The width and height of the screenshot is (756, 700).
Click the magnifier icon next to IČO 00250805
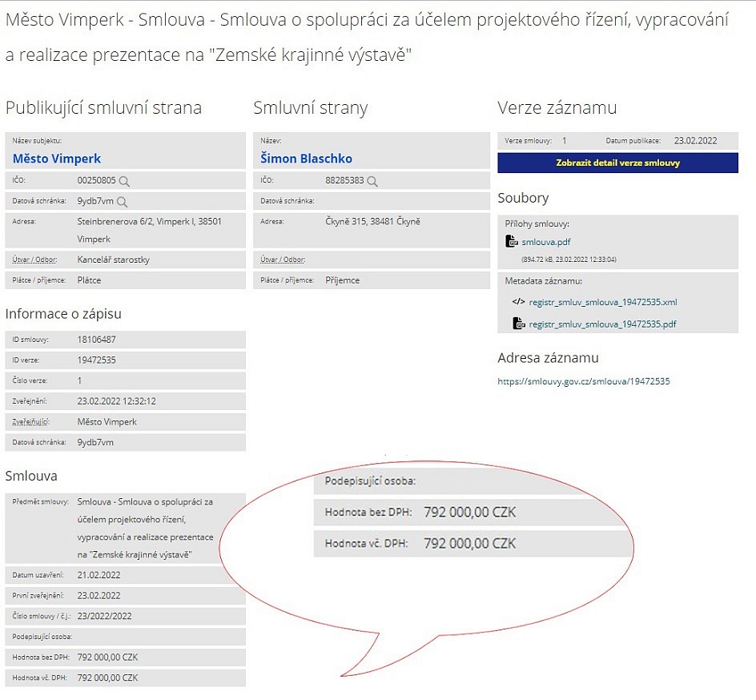click(x=124, y=181)
